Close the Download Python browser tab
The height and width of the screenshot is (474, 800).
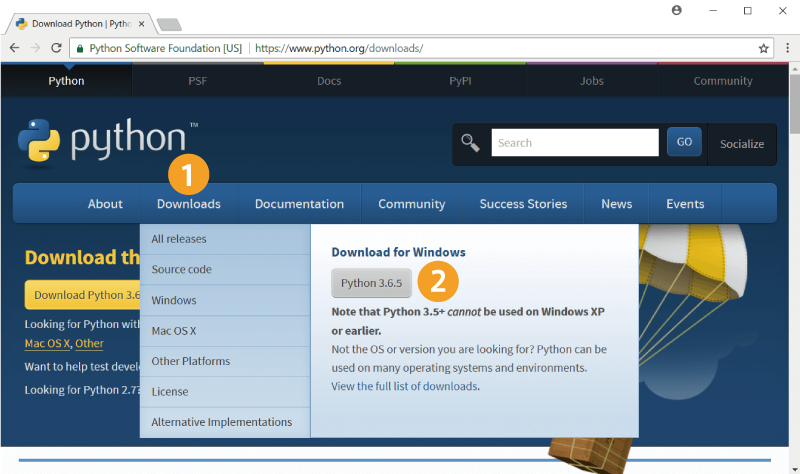141,24
